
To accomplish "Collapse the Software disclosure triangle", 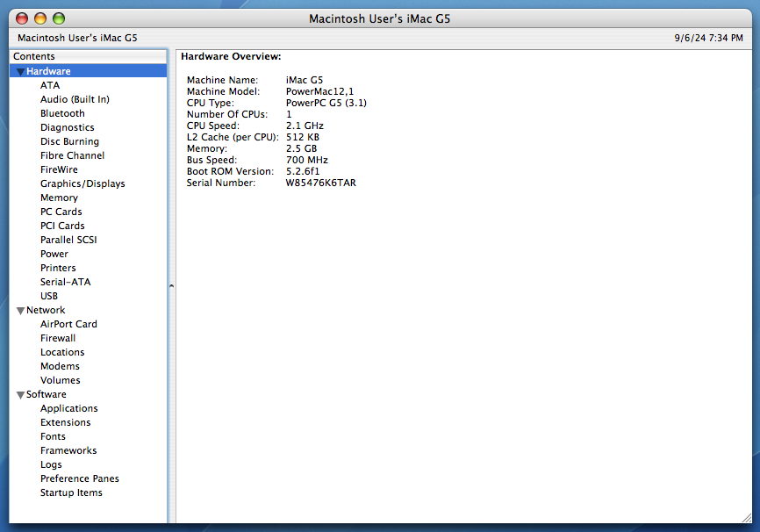I will (20, 395).
